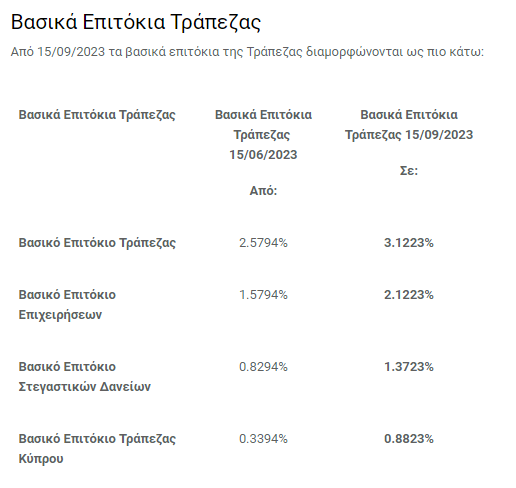Click the bold 0.8823% rate value
The height and width of the screenshot is (488, 516).
click(409, 439)
